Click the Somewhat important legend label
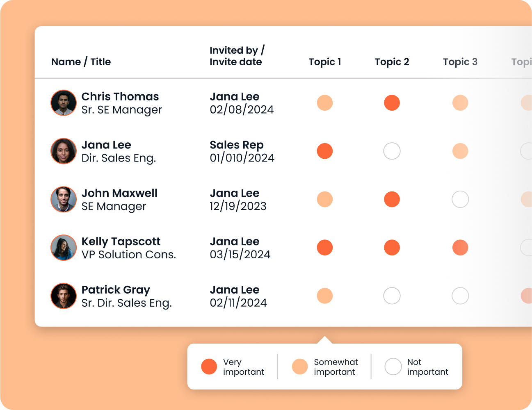This screenshot has height=410, width=532. (x=336, y=367)
